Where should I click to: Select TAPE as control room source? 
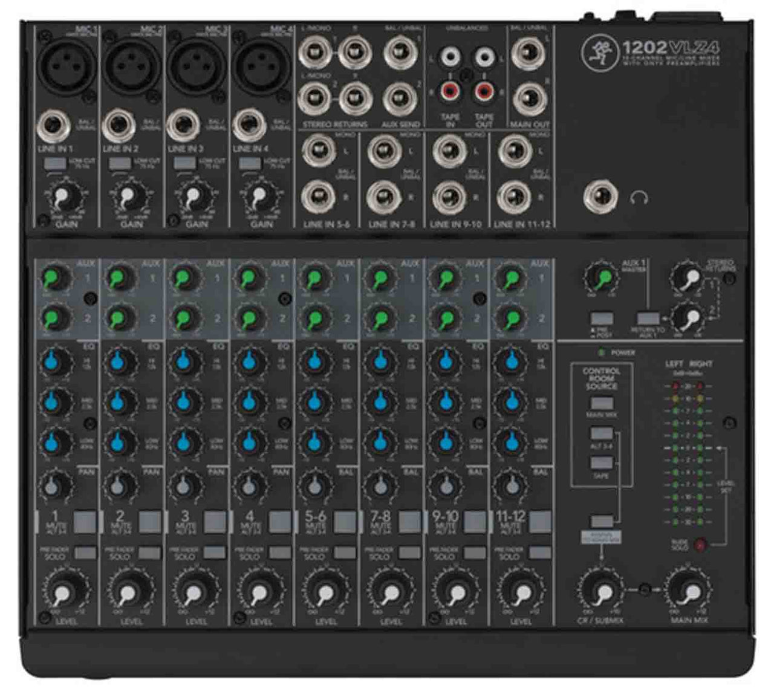602,463
